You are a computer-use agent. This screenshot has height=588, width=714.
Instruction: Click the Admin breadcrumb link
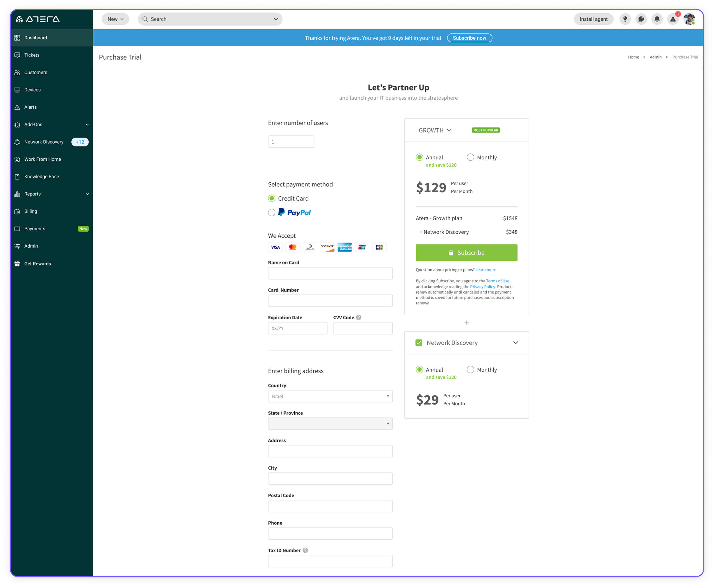pyautogui.click(x=655, y=57)
